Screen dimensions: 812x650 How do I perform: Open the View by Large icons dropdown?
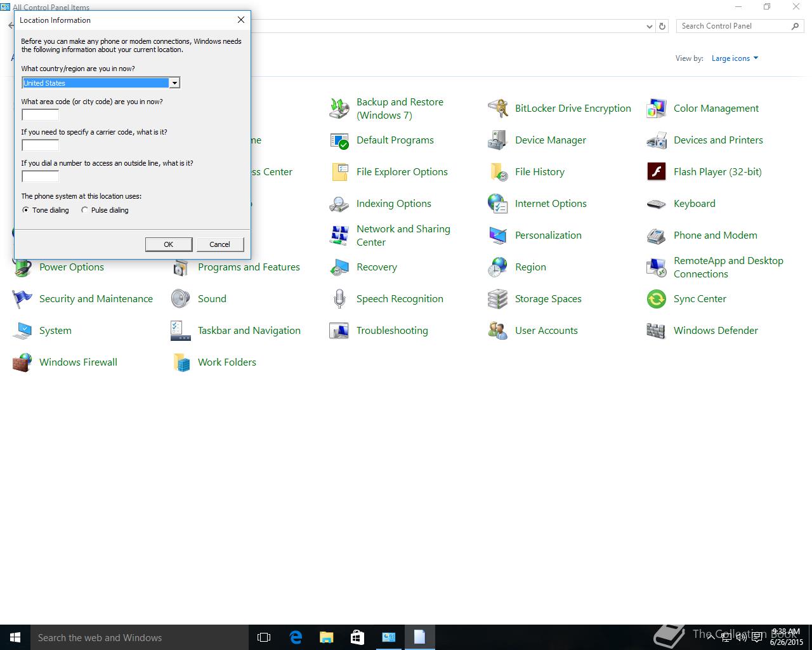pyautogui.click(x=735, y=58)
